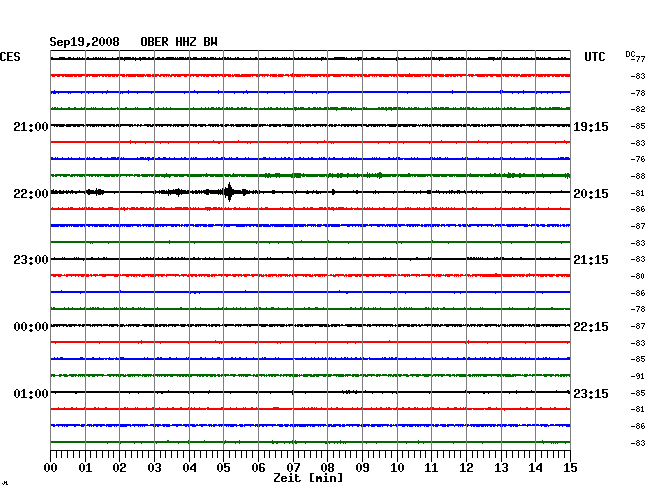Select the 00:00 local time label

tap(31, 327)
